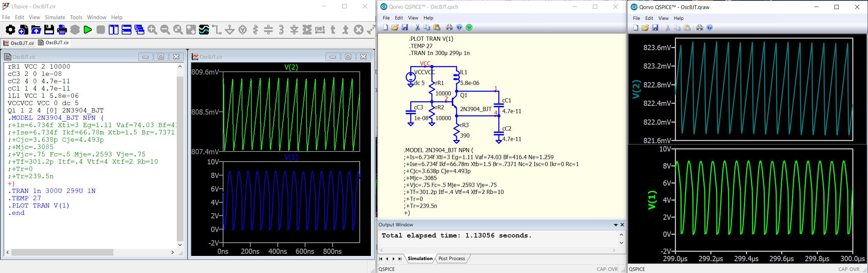Click V(2) trace label in LTspice plot
The height and width of the screenshot is (273, 868).
(291, 67)
